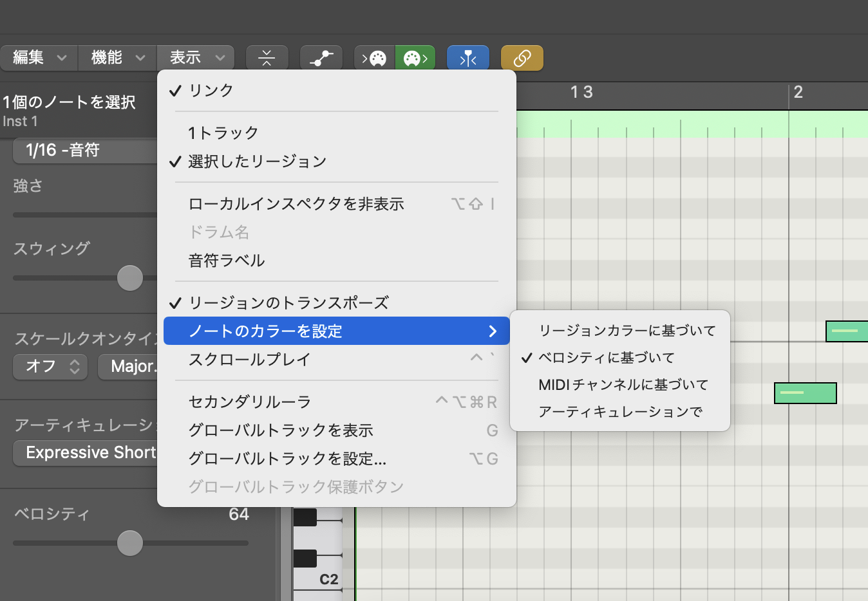This screenshot has height=601, width=868.
Task: Open the 1/16 -音符 quantize popup
Action: point(84,151)
